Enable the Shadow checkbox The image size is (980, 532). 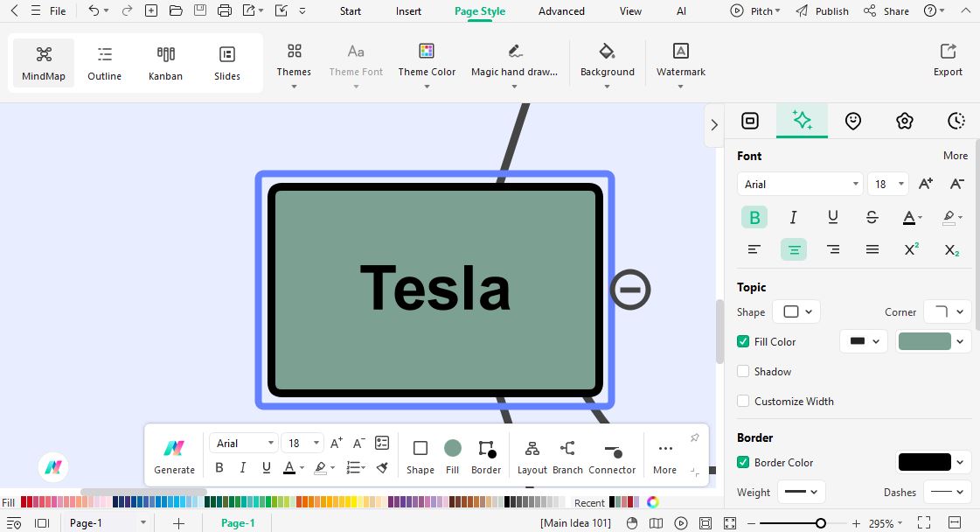click(743, 371)
